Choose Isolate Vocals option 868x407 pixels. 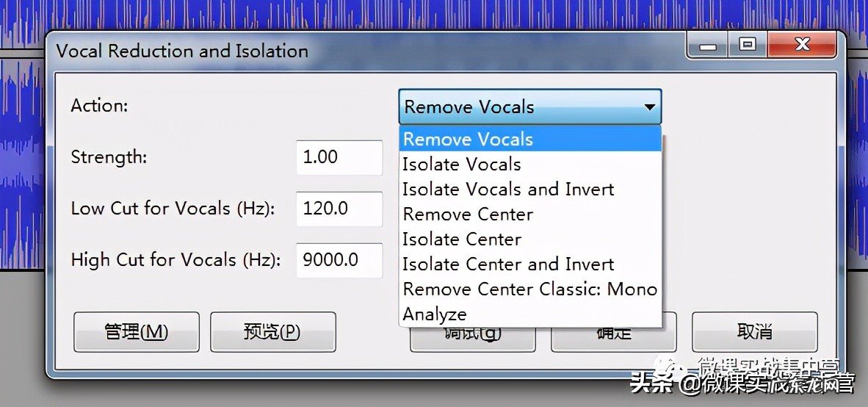tap(530, 164)
